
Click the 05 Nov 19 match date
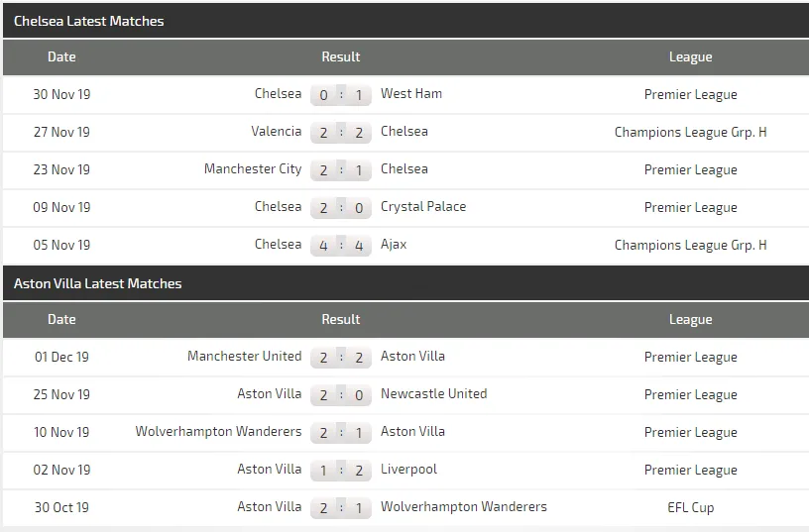pyautogui.click(x=61, y=245)
